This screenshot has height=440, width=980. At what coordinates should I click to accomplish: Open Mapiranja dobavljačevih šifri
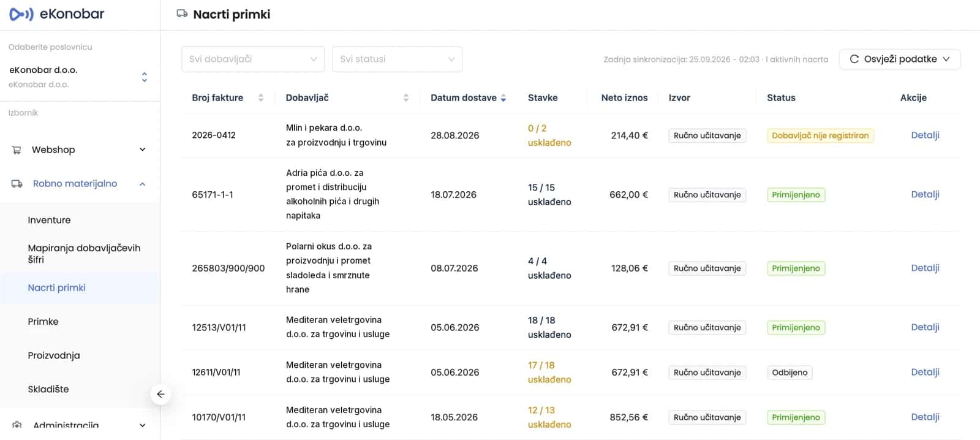click(x=84, y=254)
